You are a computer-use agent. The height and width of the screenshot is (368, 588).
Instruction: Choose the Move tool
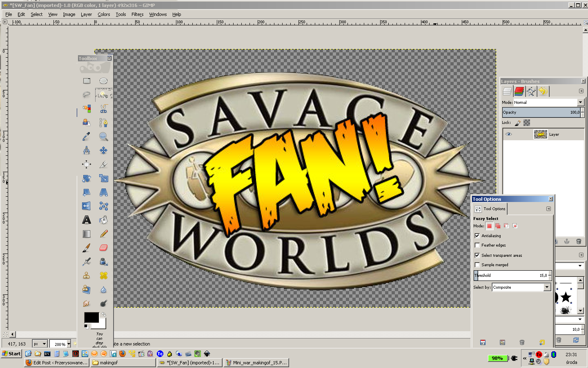[x=103, y=150]
